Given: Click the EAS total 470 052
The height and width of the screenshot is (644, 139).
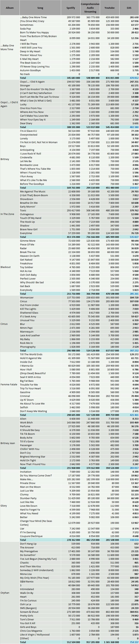Looking at the screenshot, I should 129,78.
